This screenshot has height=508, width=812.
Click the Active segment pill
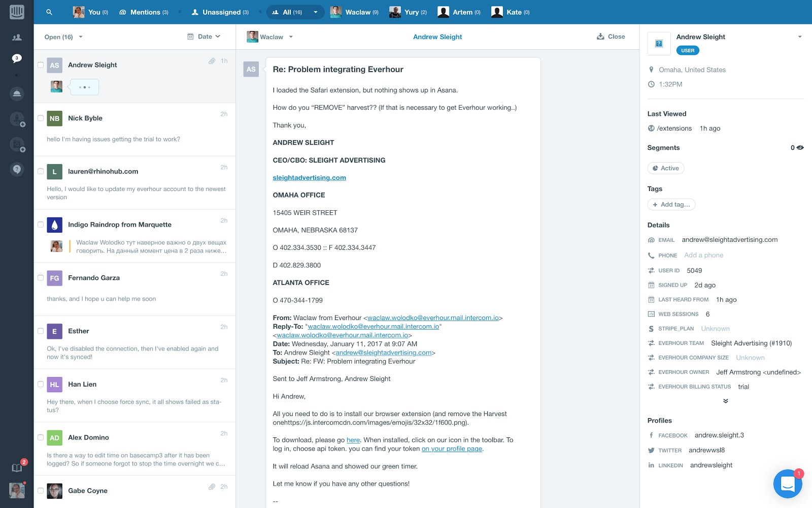(x=666, y=168)
